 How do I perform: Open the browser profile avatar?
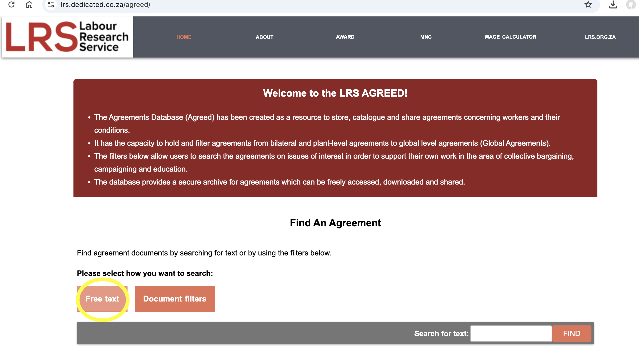[631, 4]
